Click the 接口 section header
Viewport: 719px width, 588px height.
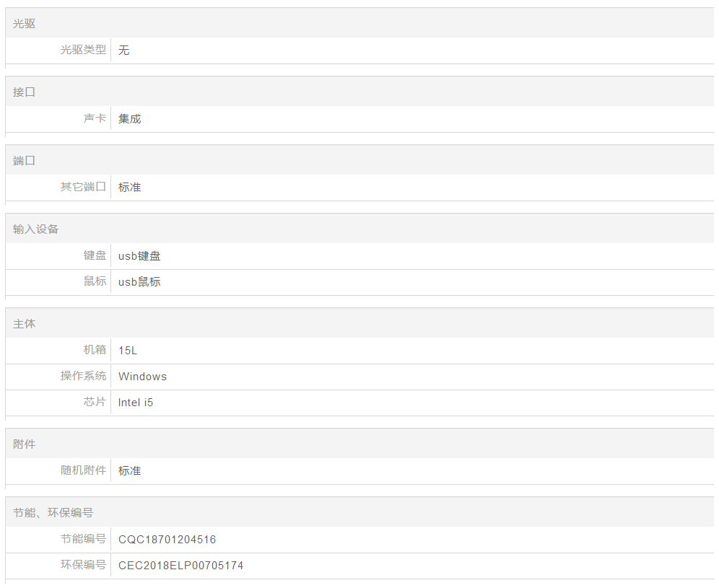tap(25, 92)
